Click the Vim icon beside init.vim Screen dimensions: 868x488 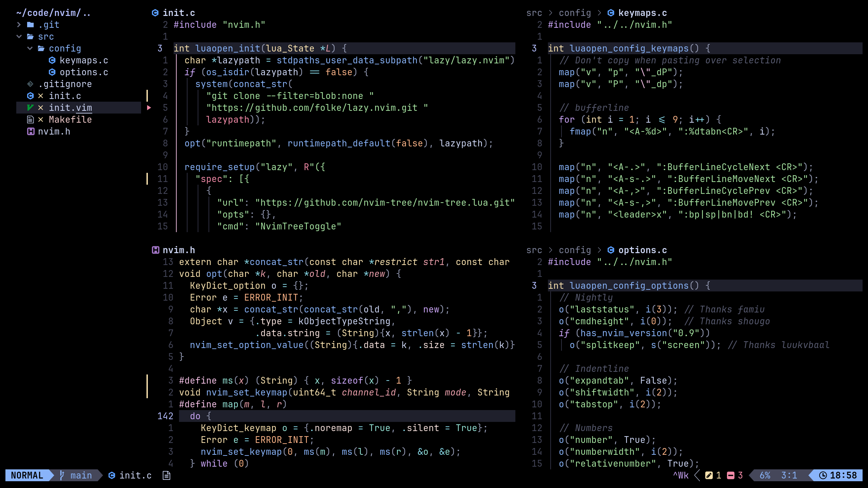[30, 108]
